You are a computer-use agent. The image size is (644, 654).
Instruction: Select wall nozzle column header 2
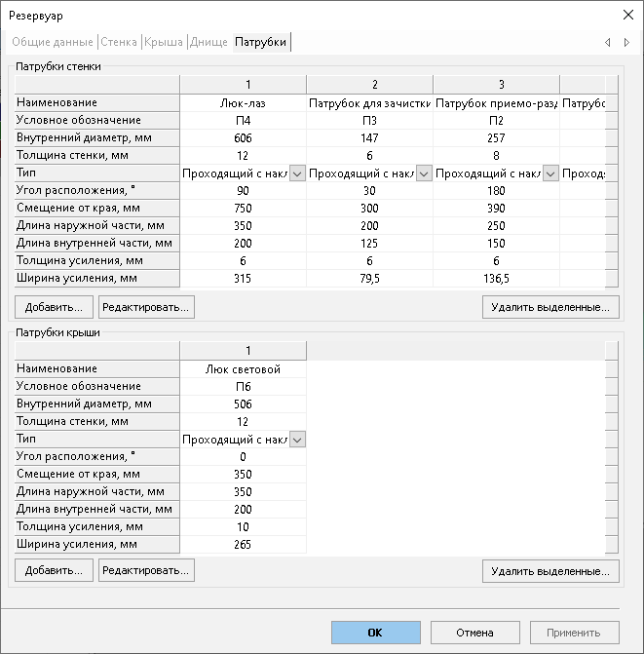(369, 85)
